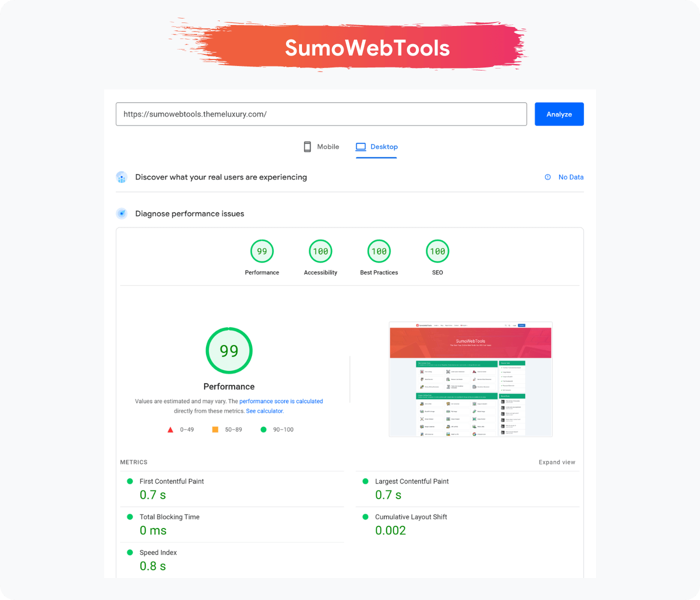Open the See calculator link
Image resolution: width=700 pixels, height=600 pixels.
pos(264,411)
